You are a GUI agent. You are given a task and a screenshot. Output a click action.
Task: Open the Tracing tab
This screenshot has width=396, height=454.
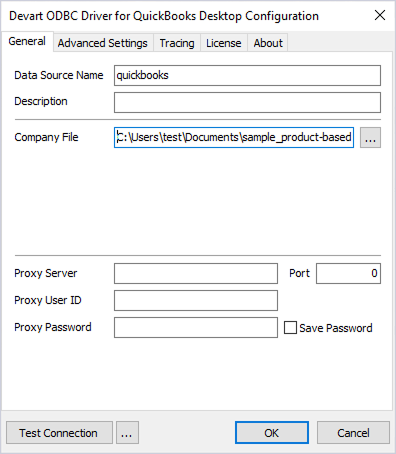tap(177, 43)
